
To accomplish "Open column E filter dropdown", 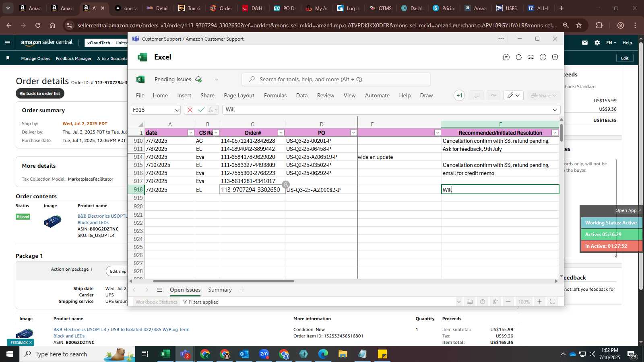I will 438,133.
